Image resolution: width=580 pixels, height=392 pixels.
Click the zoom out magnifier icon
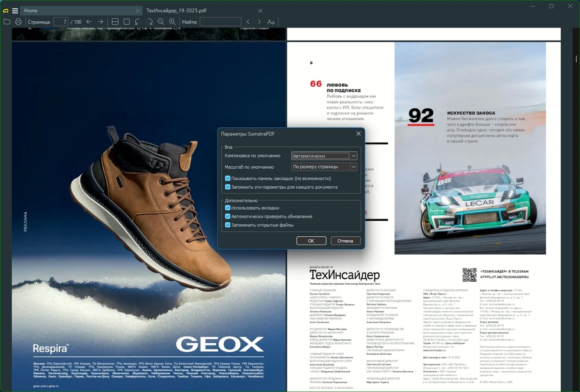click(161, 22)
